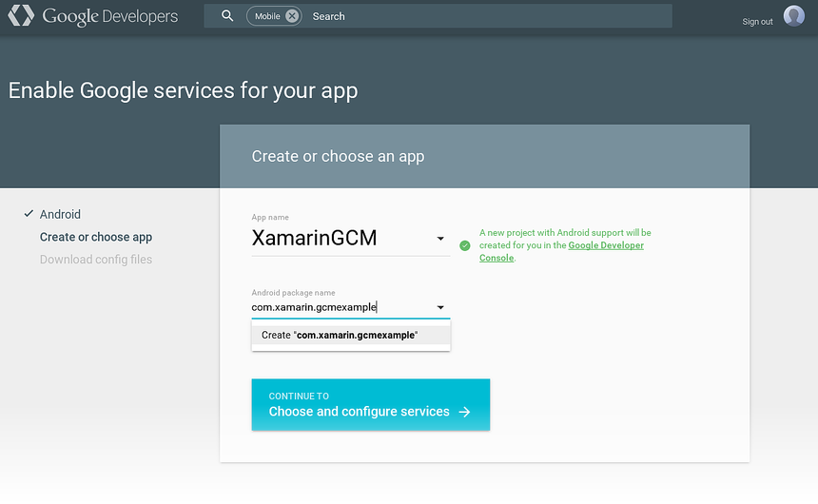Open Google Developer Console link
The width and height of the screenshot is (818, 504).
point(561,251)
